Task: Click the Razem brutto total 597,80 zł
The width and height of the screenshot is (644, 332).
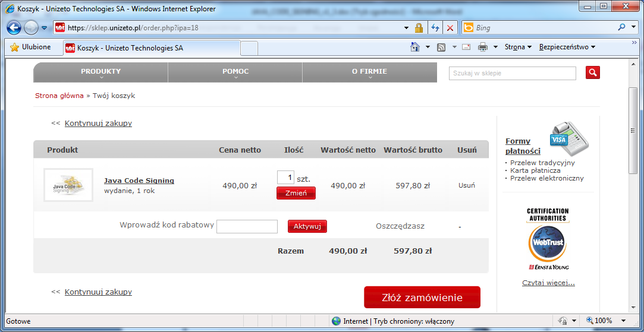Action: click(413, 251)
